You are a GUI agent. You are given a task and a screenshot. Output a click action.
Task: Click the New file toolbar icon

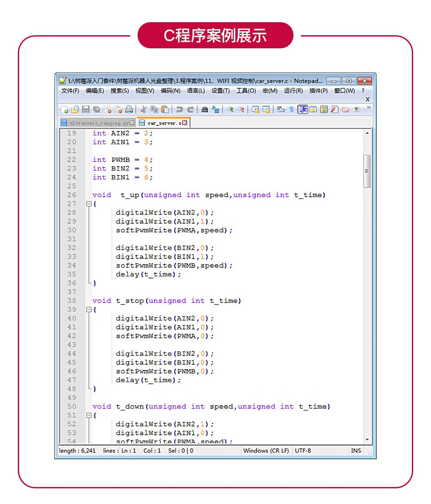[x=64, y=110]
